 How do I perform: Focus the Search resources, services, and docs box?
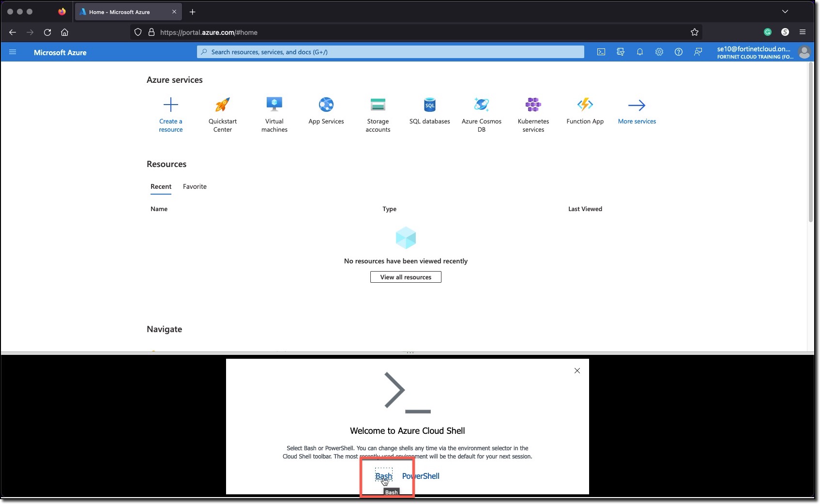(x=390, y=52)
